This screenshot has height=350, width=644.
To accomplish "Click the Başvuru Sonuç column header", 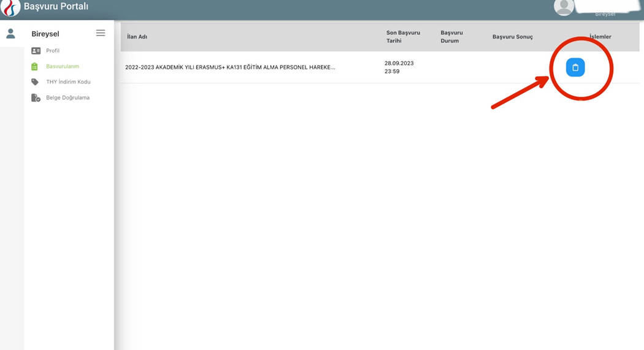I will tap(512, 37).
